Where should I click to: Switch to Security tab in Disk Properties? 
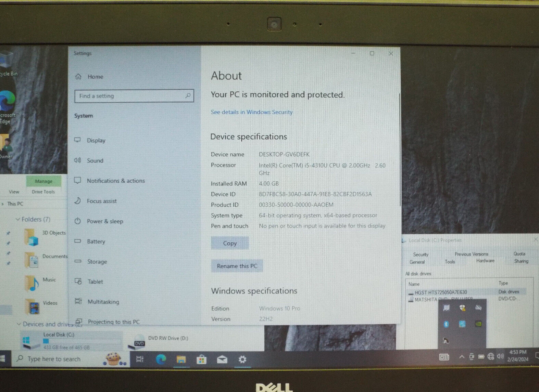[x=421, y=254]
